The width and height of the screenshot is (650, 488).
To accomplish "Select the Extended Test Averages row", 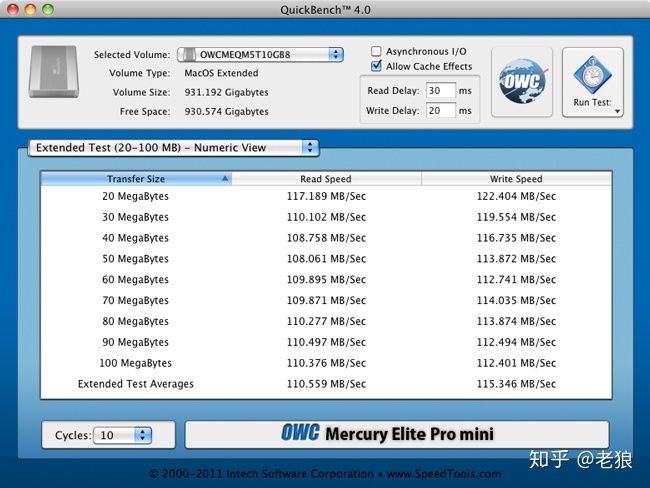I will [x=326, y=384].
